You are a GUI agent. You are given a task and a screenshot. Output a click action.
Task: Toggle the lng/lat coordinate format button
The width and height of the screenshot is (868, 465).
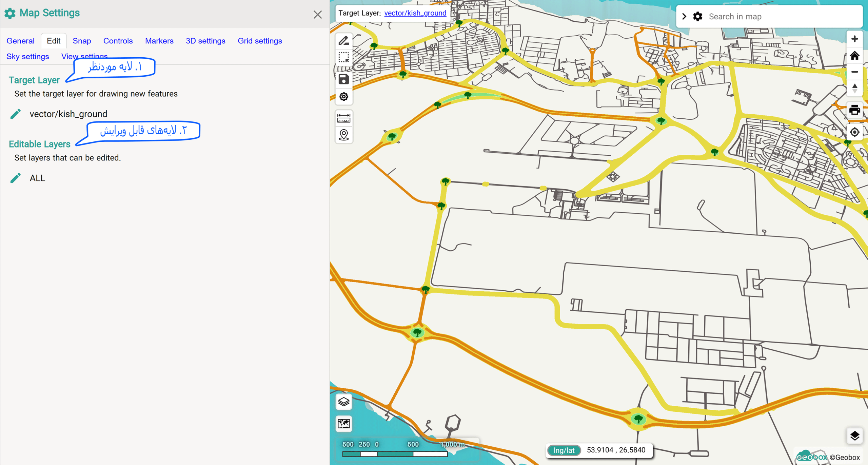[564, 450]
